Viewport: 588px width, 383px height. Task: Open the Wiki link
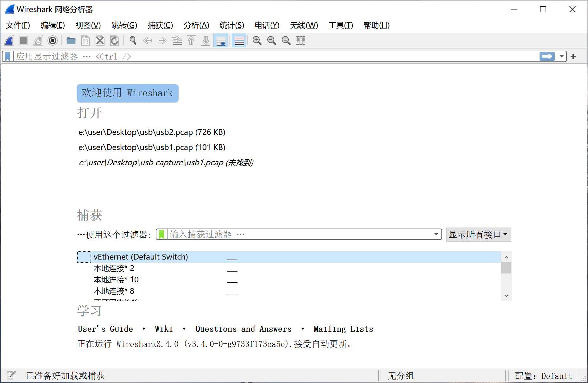[164, 329]
